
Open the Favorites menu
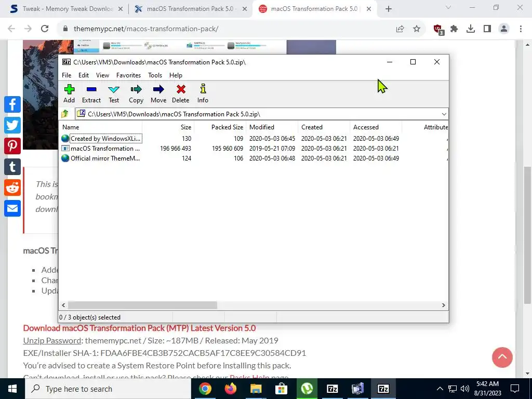tap(129, 75)
